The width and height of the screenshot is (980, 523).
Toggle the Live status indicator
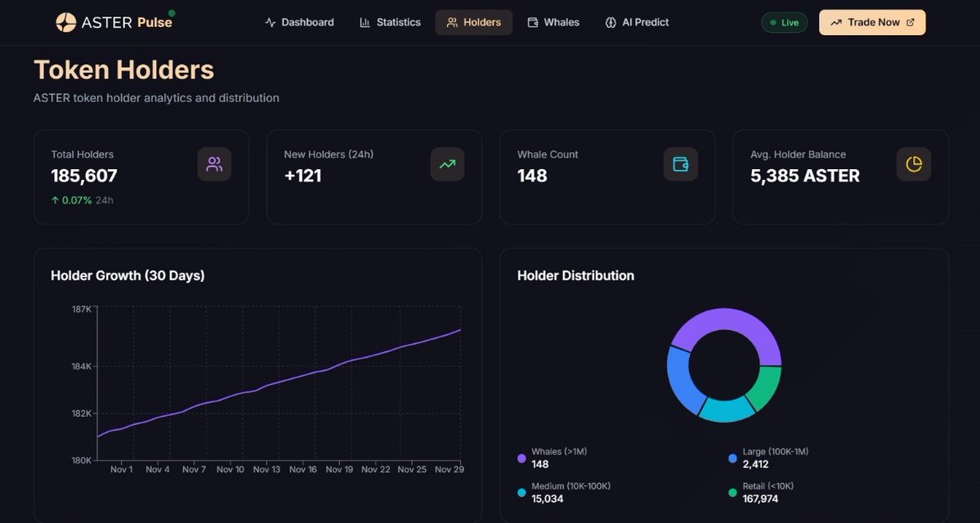click(784, 22)
